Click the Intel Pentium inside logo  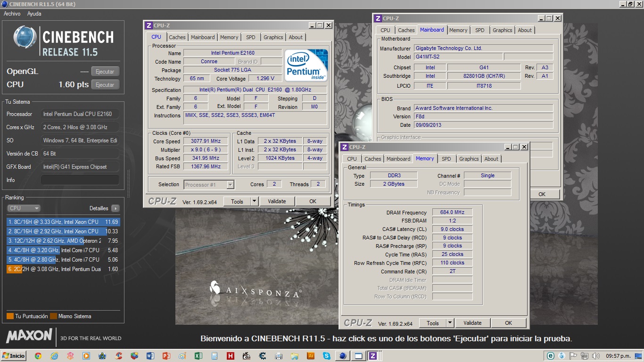[306, 65]
